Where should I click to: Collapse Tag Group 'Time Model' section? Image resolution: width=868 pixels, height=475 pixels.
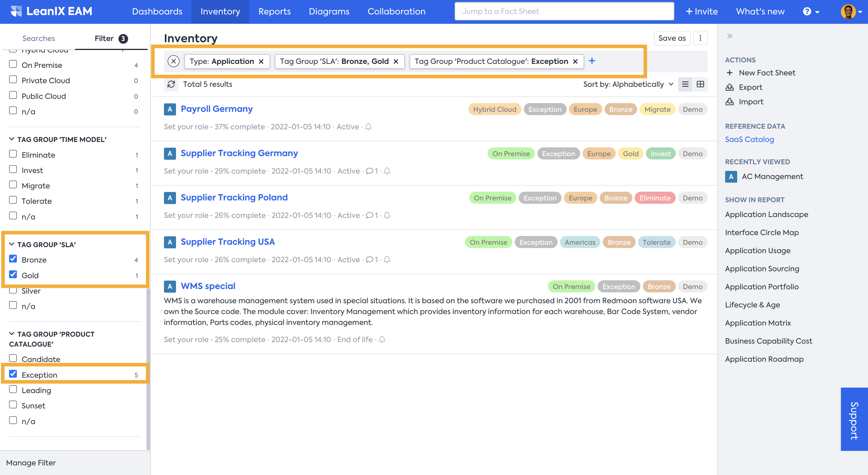click(x=12, y=139)
